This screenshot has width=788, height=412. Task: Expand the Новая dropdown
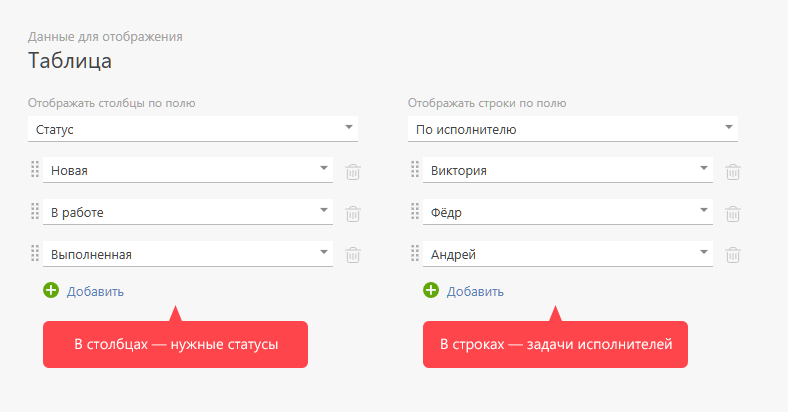coord(188,170)
